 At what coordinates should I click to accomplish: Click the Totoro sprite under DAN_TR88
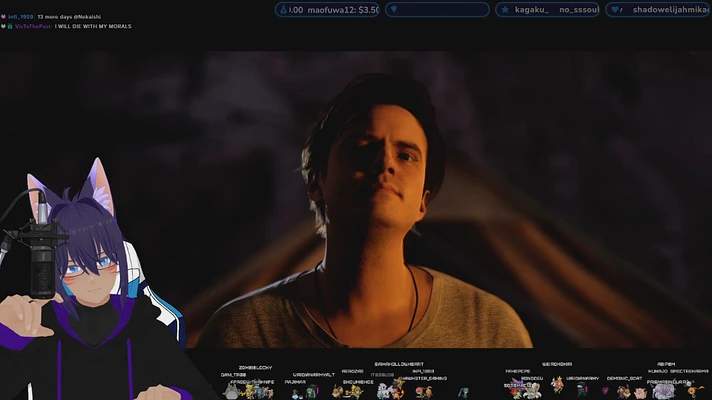[x=230, y=391]
